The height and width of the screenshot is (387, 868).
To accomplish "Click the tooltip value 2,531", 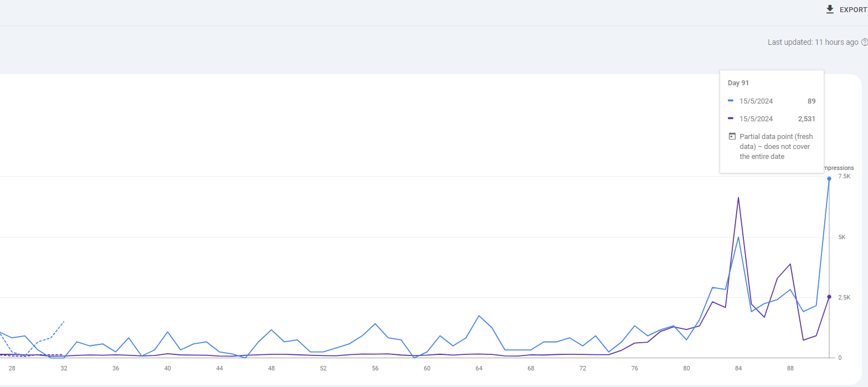I will coord(807,118).
